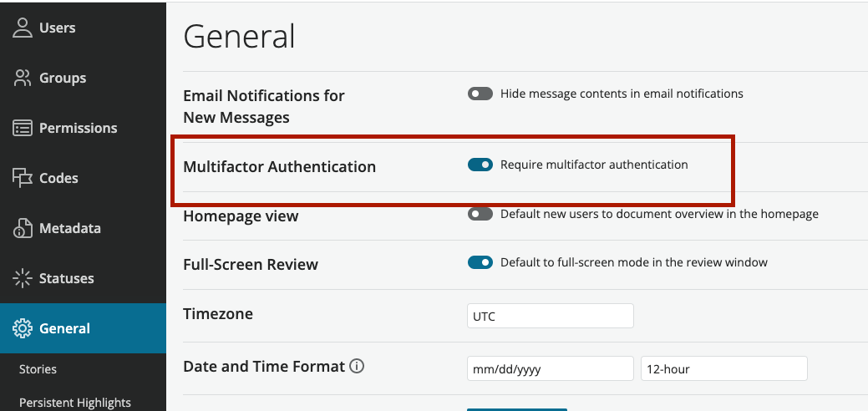The height and width of the screenshot is (411, 868).
Task: Open Stories submenu item
Action: 38,369
